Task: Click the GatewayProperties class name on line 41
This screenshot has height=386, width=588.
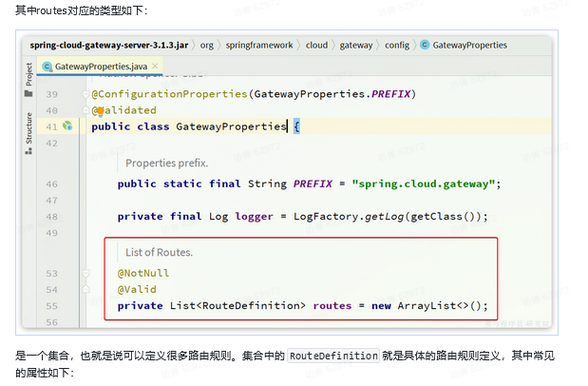Action: coord(232,126)
